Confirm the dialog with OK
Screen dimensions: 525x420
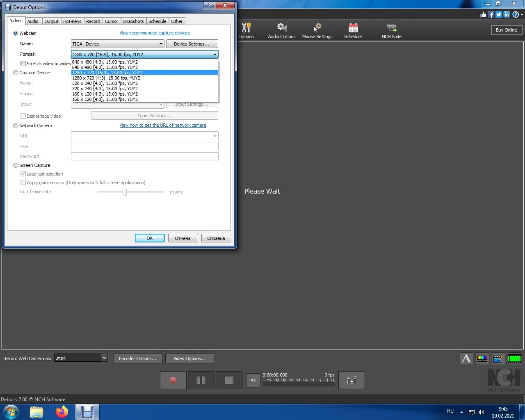pyautogui.click(x=150, y=238)
